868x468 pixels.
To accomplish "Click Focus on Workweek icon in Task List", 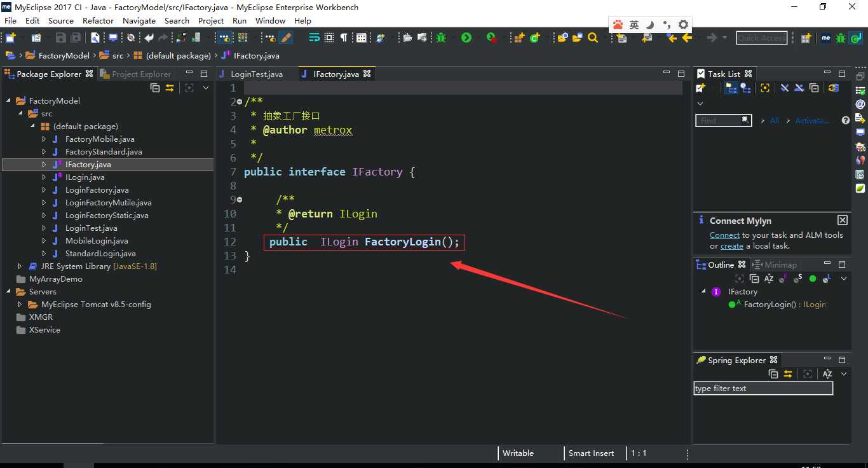I will [765, 88].
